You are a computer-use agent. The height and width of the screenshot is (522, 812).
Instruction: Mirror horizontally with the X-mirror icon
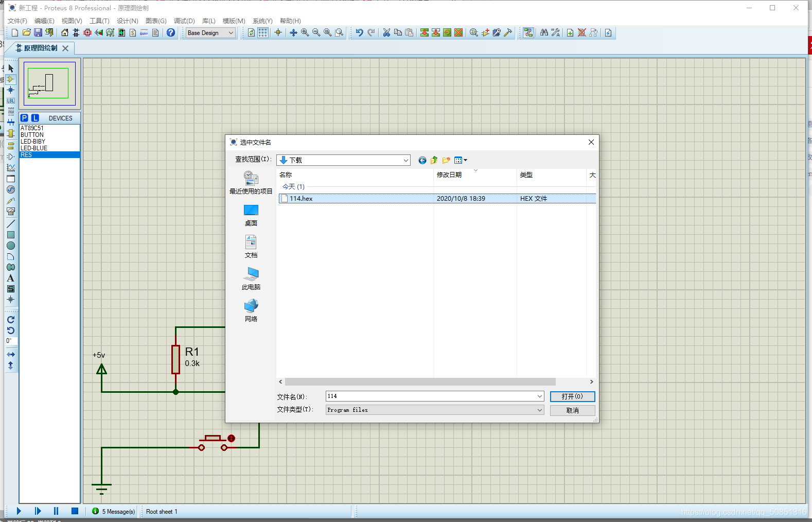[x=11, y=355]
